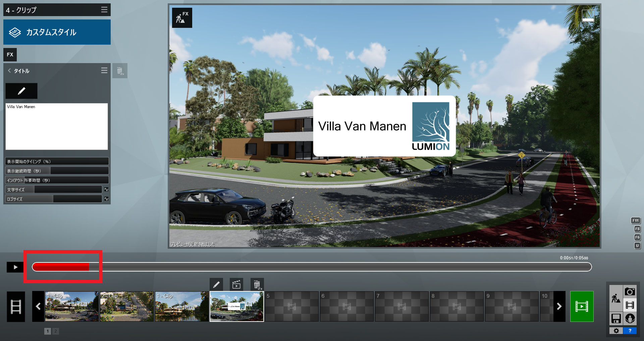Open help with the question mark button

click(630, 331)
